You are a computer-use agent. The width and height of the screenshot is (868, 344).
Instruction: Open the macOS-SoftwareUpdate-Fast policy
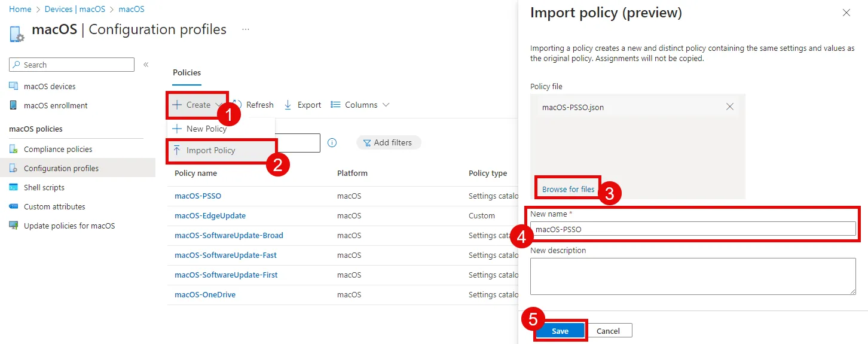pyautogui.click(x=225, y=255)
